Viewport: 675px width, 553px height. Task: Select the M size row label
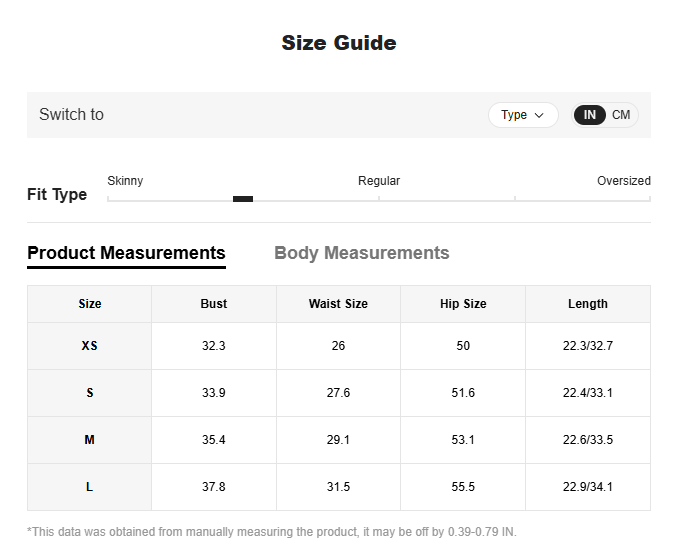tap(90, 440)
